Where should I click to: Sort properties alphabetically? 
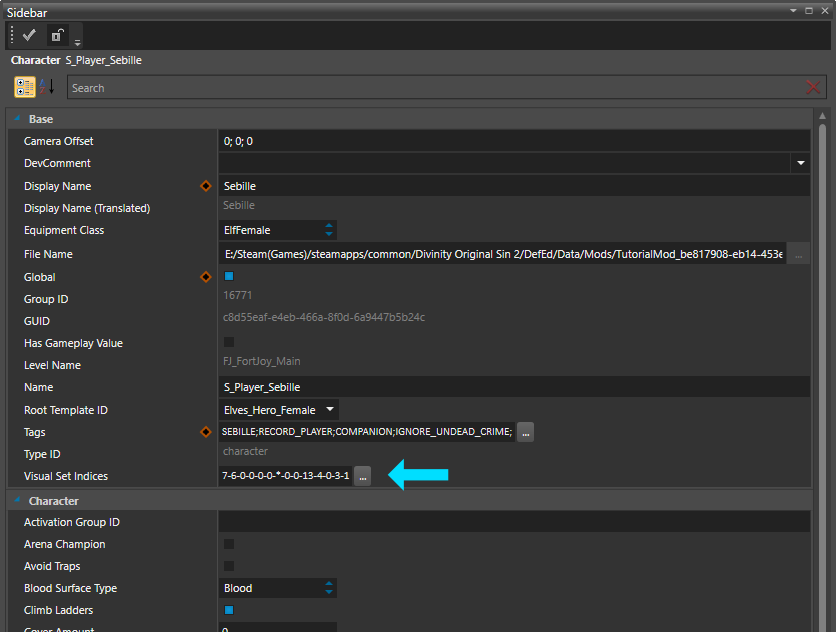coord(47,87)
